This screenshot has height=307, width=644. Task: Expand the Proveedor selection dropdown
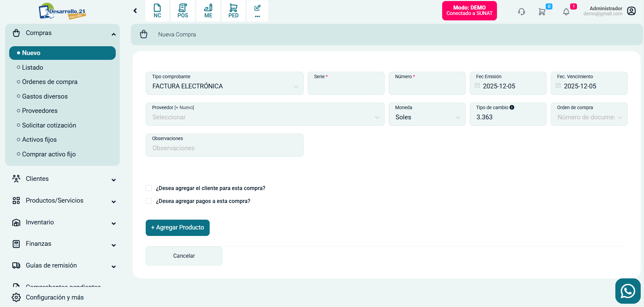[x=265, y=117]
